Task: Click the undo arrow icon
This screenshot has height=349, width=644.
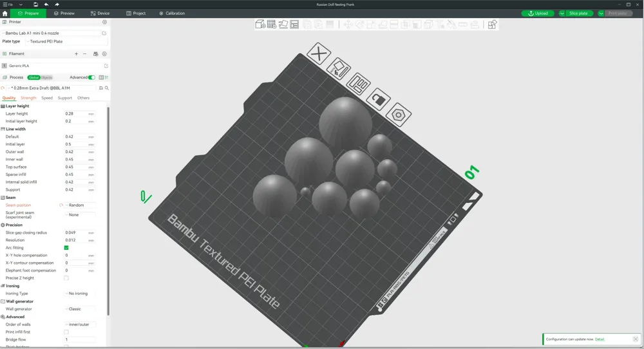Action: (x=46, y=4)
